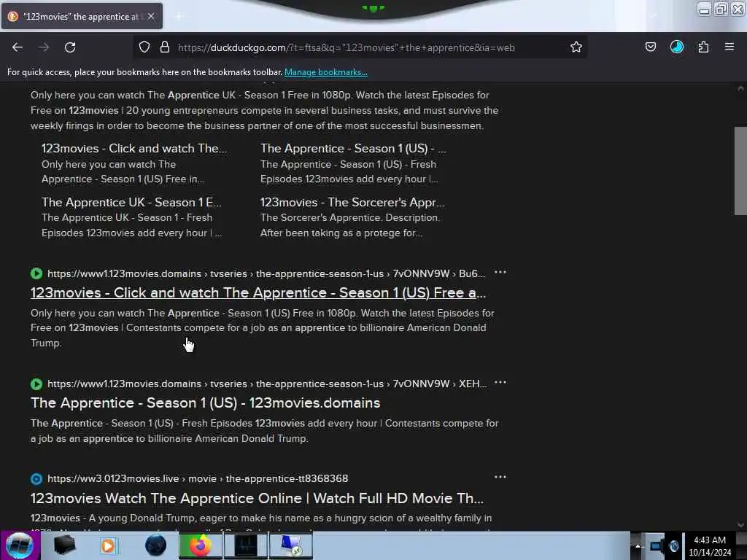Click green favicon of Bu6... result
The height and width of the screenshot is (560, 747).
[36, 274]
